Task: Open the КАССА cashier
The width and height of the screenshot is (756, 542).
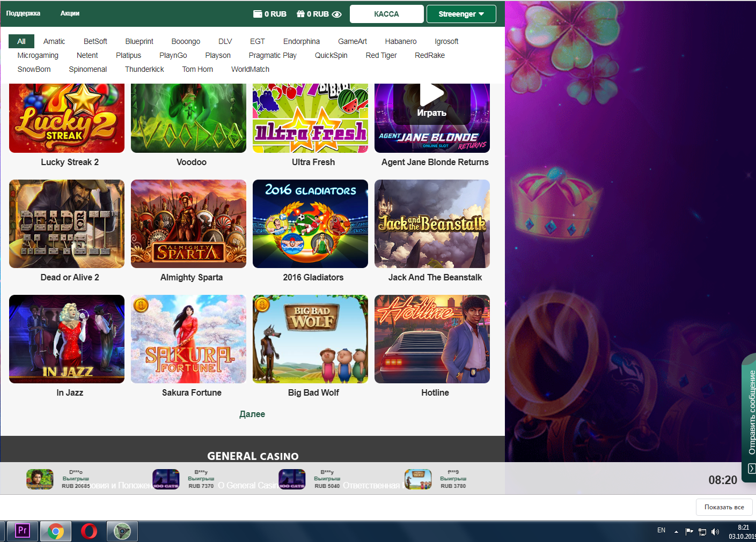Action: pyautogui.click(x=386, y=14)
